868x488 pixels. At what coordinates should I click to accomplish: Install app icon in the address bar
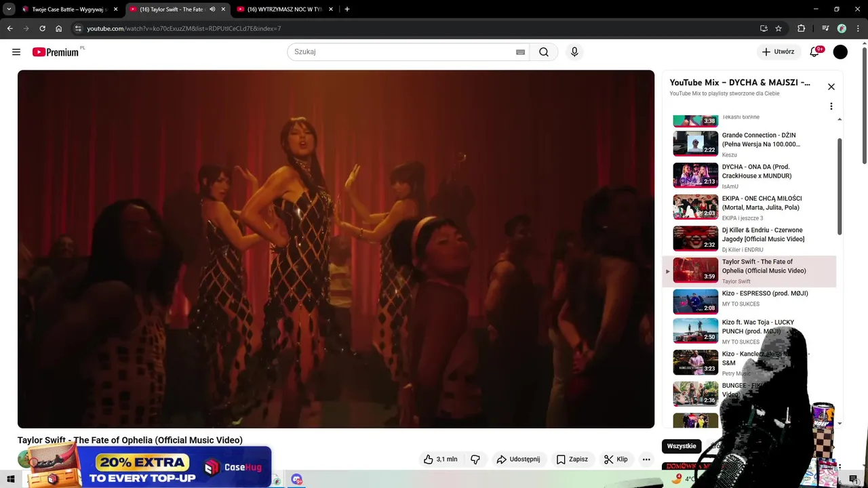tap(764, 28)
